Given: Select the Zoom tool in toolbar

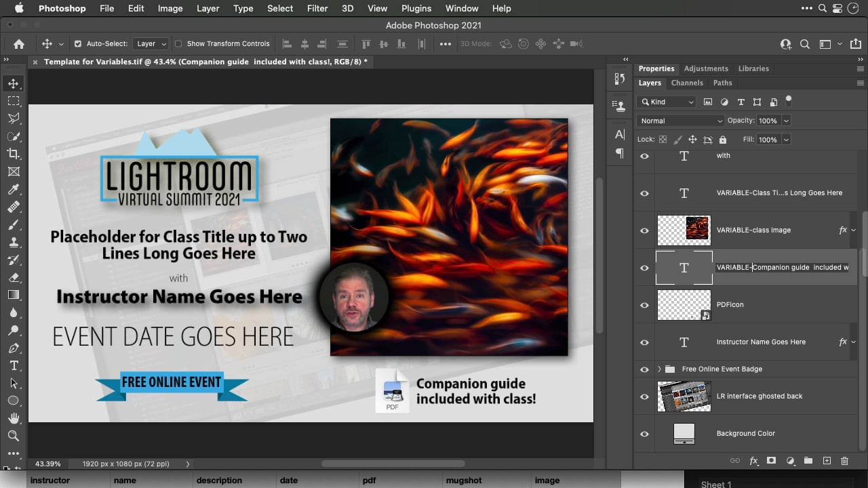Looking at the screenshot, I should click(x=14, y=436).
